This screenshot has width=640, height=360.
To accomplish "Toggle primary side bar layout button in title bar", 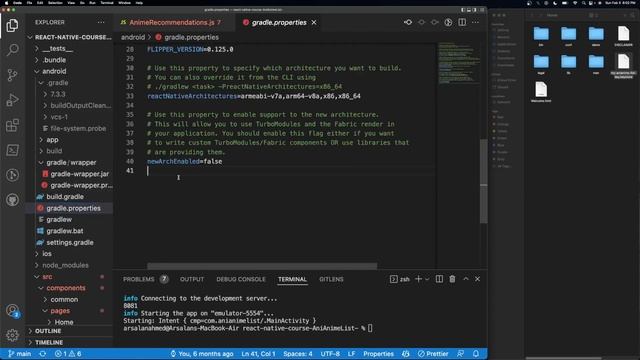I will coord(463,10).
